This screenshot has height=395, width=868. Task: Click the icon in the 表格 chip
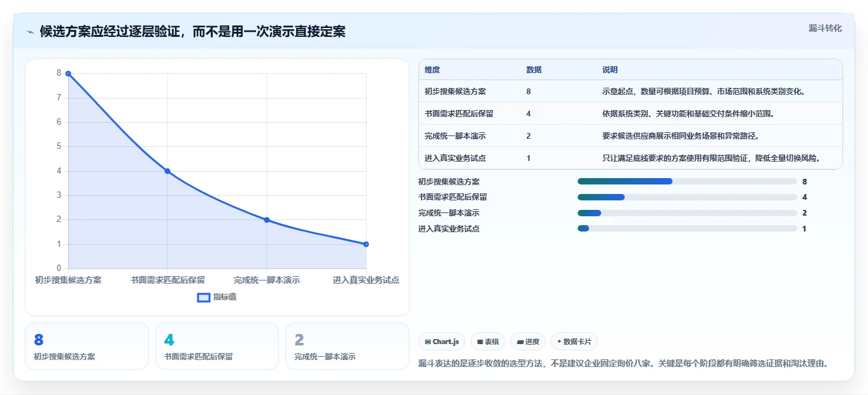480,342
